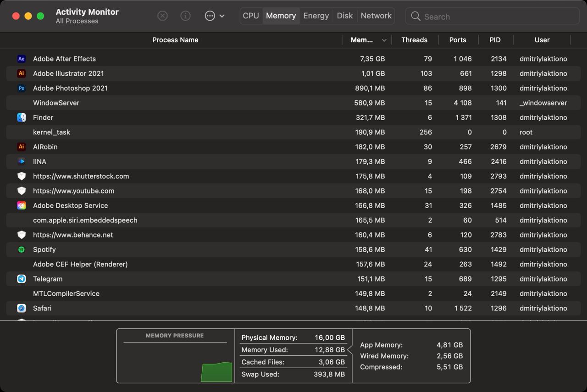
Task: Click the All Processes subtitle
Action: click(77, 21)
